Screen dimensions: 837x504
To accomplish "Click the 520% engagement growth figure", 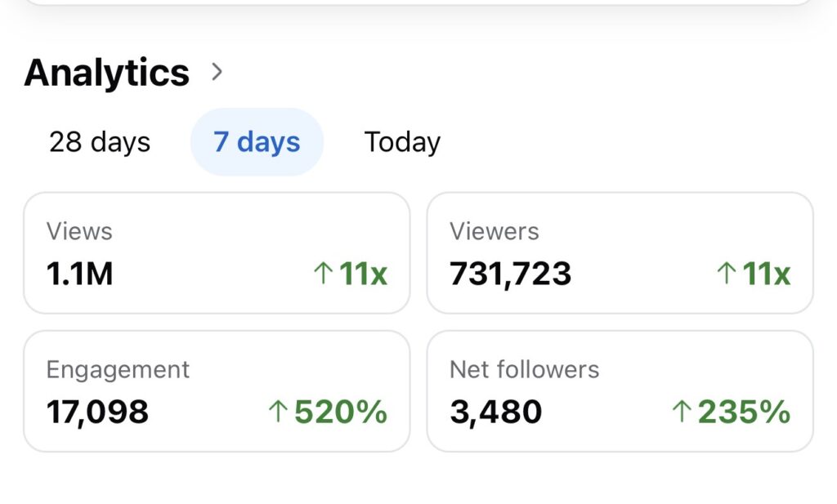I will click(341, 412).
